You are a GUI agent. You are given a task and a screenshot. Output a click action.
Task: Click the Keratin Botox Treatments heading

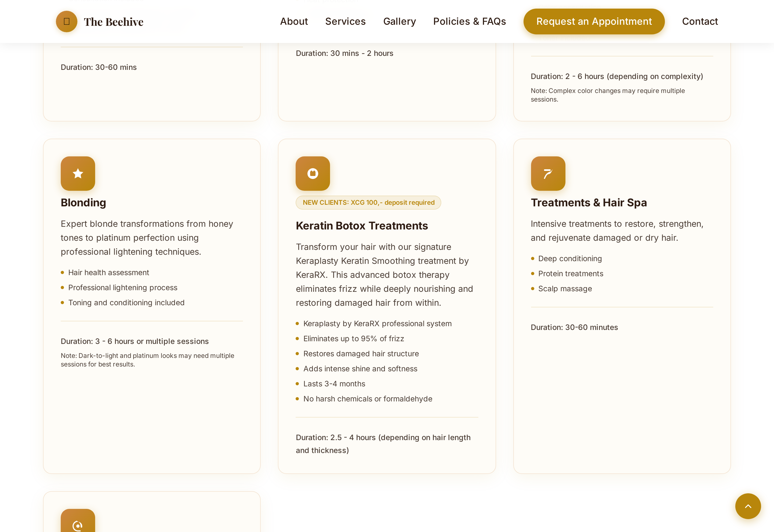[x=362, y=225]
